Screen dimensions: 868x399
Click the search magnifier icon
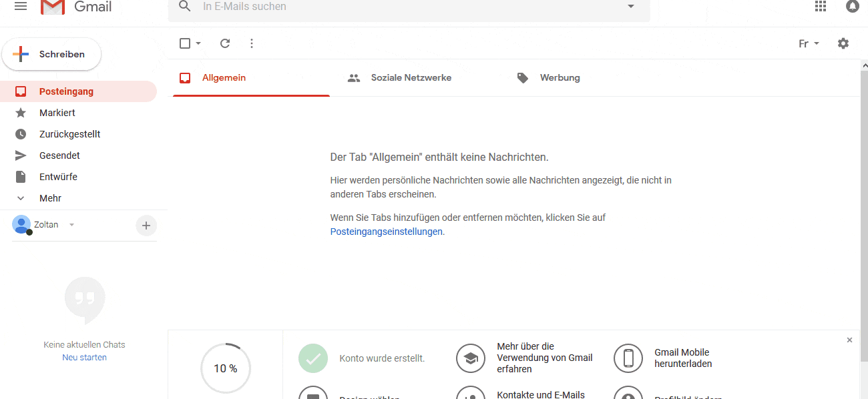pyautogui.click(x=185, y=7)
